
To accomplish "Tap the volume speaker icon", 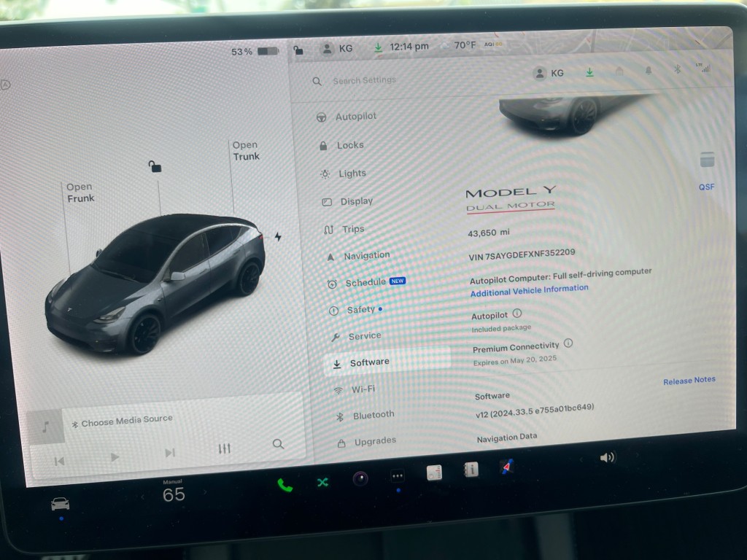I will (608, 458).
